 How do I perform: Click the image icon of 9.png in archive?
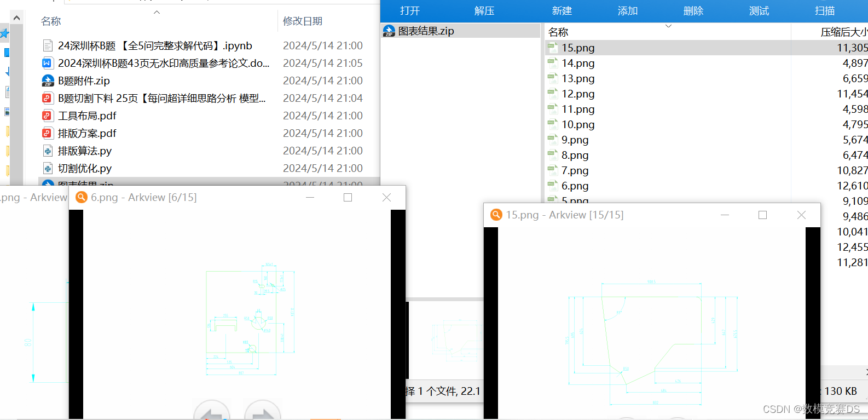(x=553, y=140)
